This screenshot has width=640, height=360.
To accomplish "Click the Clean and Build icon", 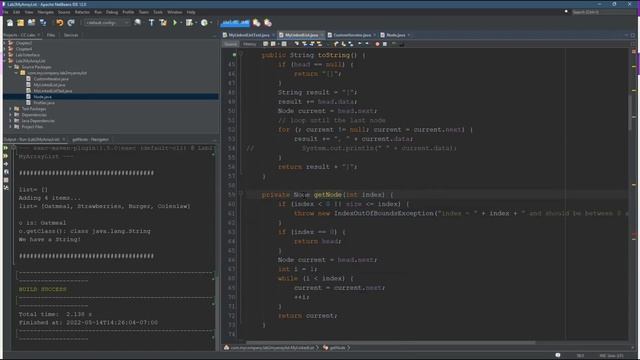I will (x=163, y=23).
